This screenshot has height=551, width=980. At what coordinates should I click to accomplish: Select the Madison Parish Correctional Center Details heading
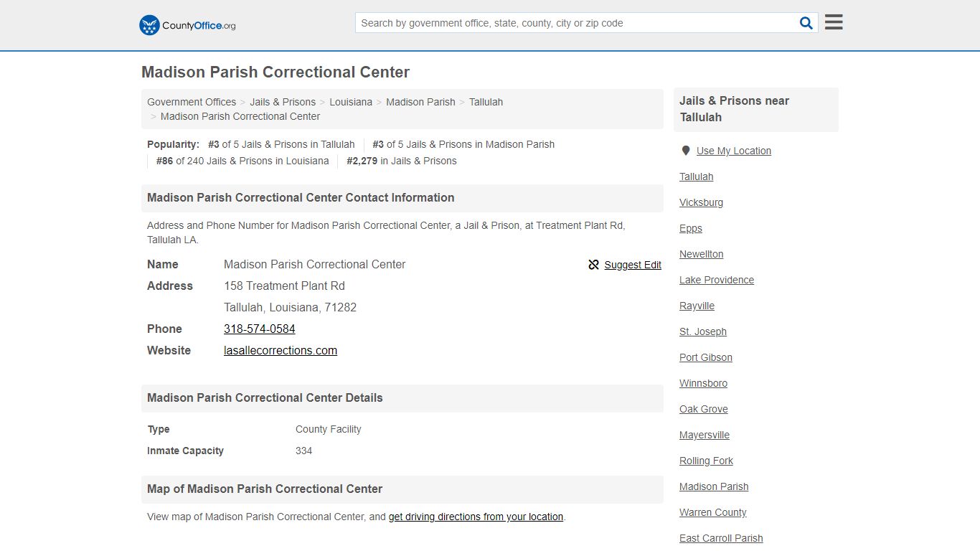pyautogui.click(x=265, y=397)
